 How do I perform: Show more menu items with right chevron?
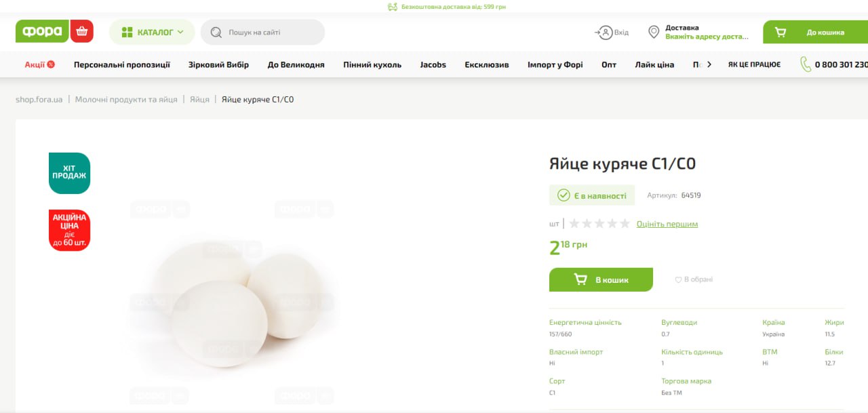709,64
